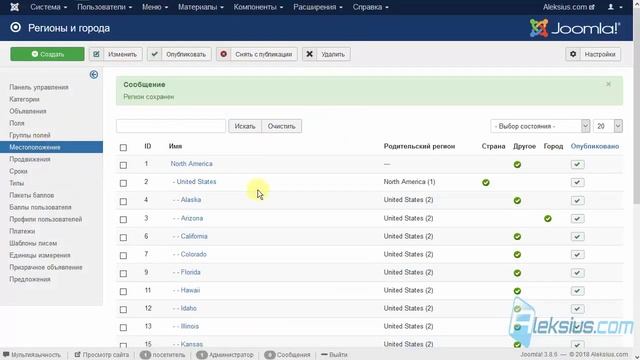Sort by Опубликовано column header

coord(595,146)
